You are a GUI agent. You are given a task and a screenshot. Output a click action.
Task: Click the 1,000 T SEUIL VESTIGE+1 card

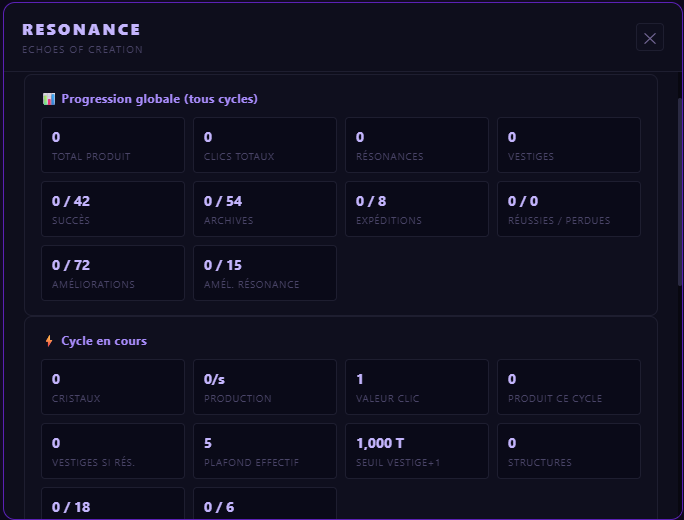click(x=417, y=451)
